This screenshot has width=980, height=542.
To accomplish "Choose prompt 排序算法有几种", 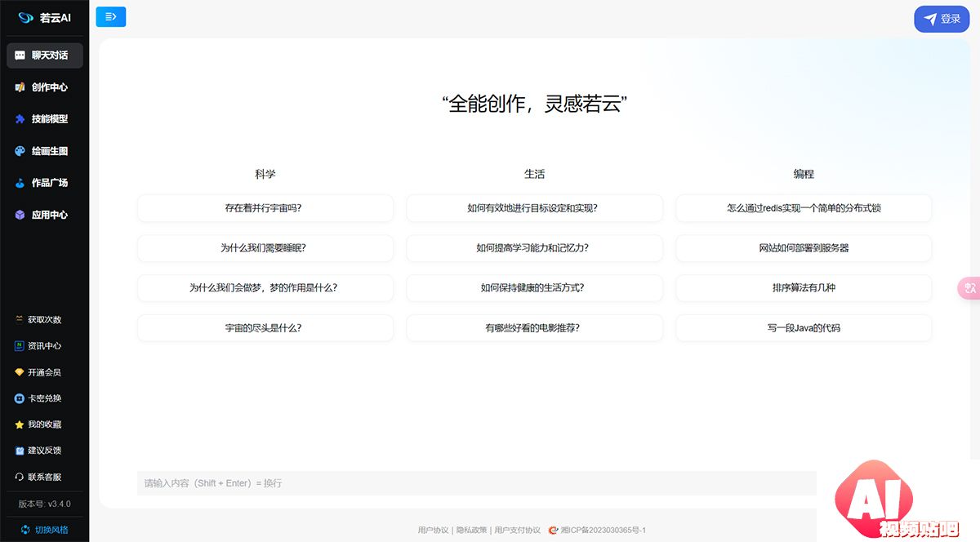I will coord(804,288).
